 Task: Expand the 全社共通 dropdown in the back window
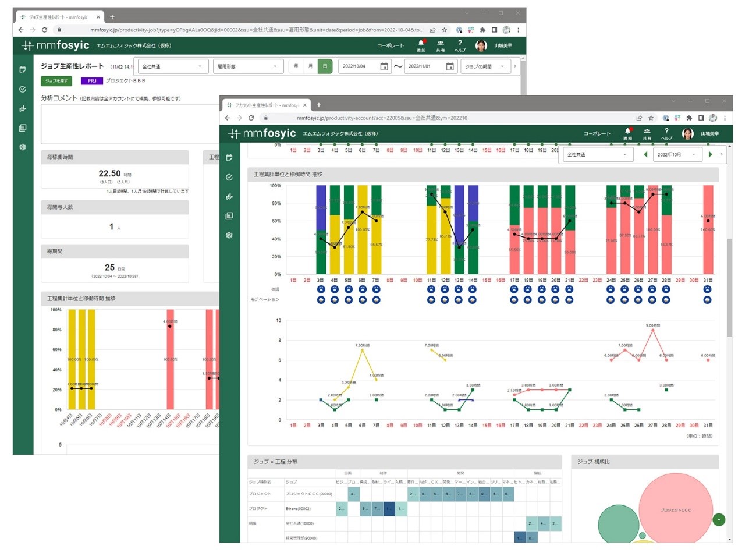pos(173,66)
